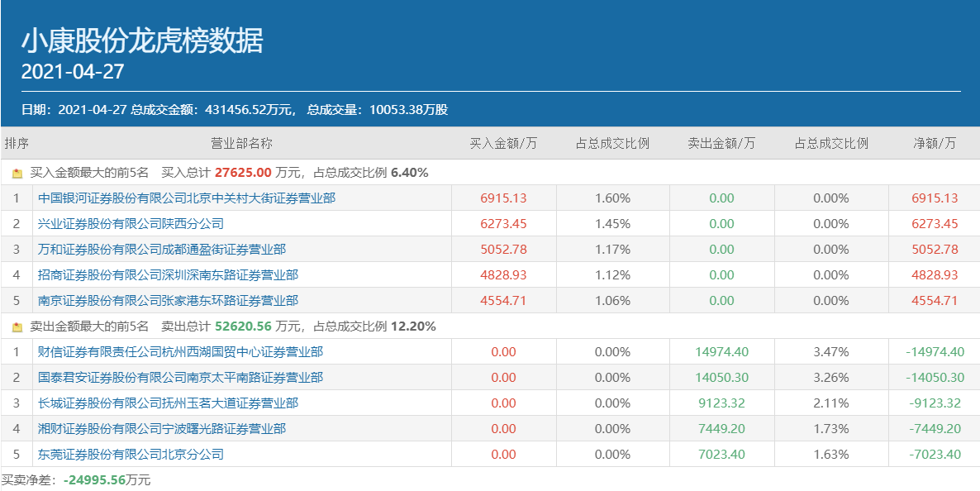Open 财信证券杭州西湖国贸中心证券营业部 link
980x491 pixels.
180,352
